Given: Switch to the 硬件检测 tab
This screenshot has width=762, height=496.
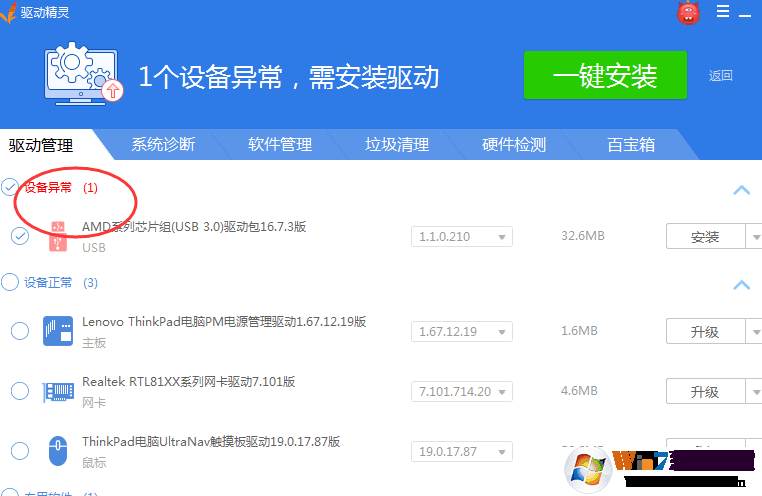Looking at the screenshot, I should click(x=514, y=144).
